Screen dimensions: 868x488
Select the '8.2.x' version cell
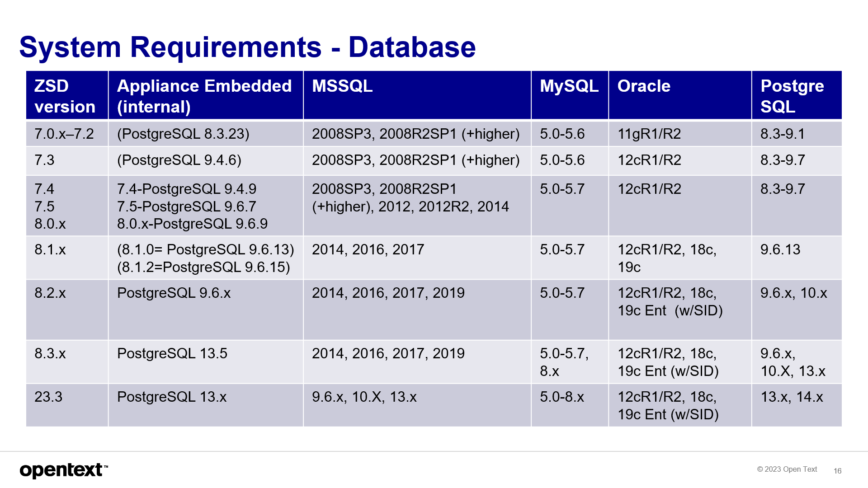tap(67, 310)
